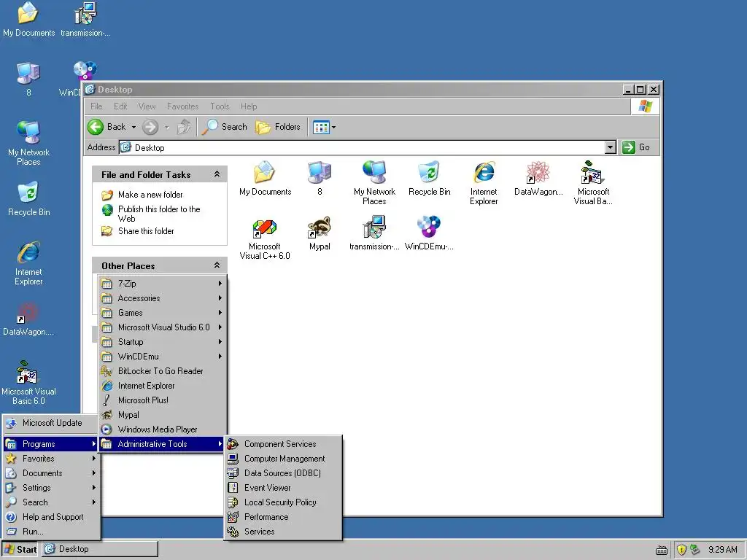
Task: Launch Internet Explorer from Programs menu
Action: [162, 386]
